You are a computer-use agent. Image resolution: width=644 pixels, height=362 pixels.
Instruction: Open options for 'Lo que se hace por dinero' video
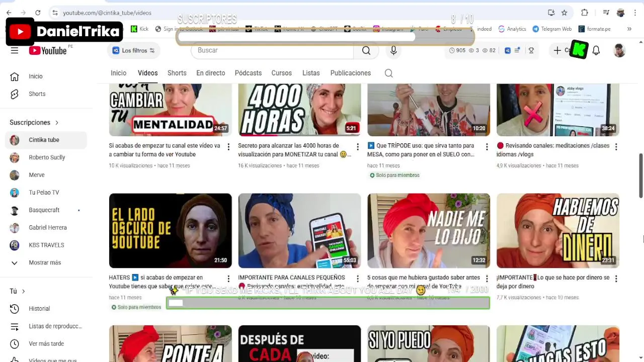(616, 279)
